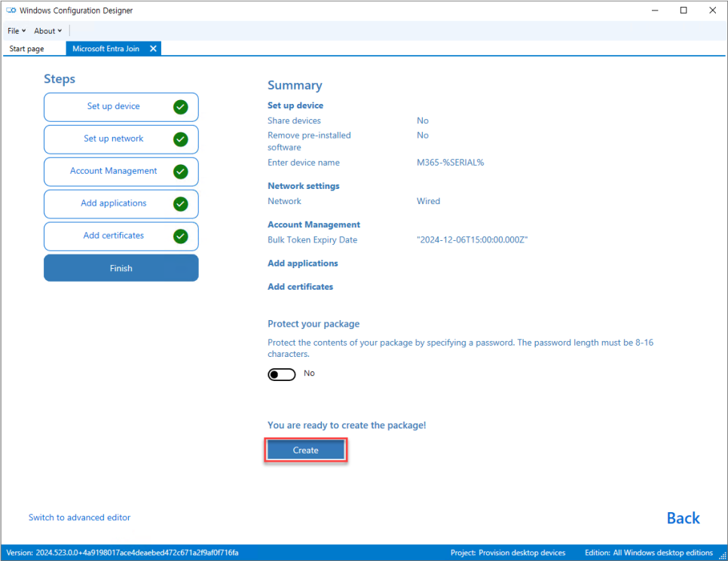
Task: Click the green checkmark on Add certificates
Action: 181,236
